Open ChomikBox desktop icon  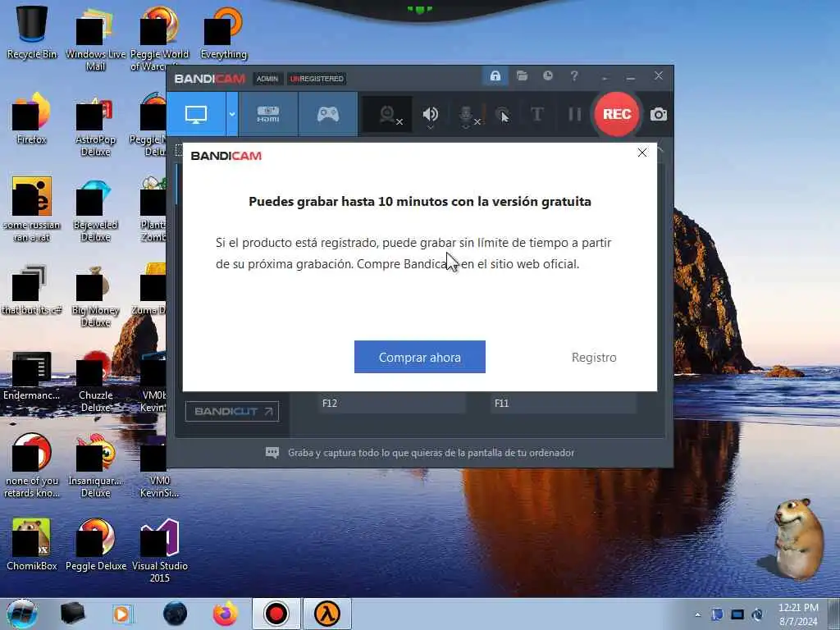[x=32, y=545]
